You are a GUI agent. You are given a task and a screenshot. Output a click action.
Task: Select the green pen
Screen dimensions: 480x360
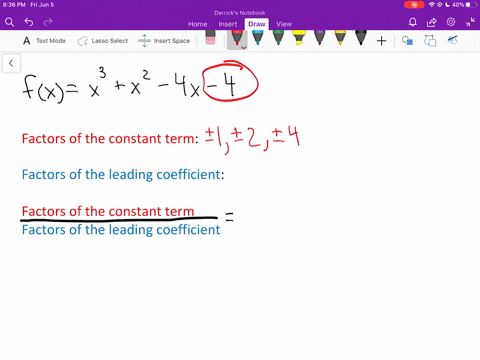[x=278, y=38]
